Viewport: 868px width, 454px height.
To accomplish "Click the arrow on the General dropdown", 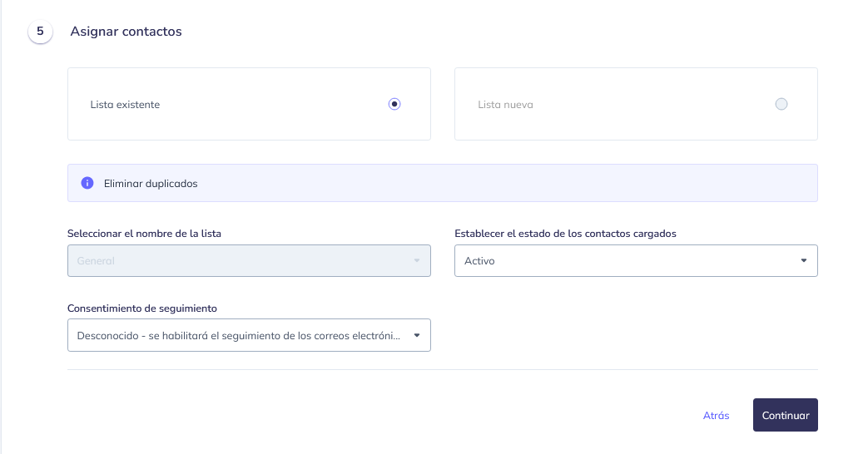I will coord(417,260).
